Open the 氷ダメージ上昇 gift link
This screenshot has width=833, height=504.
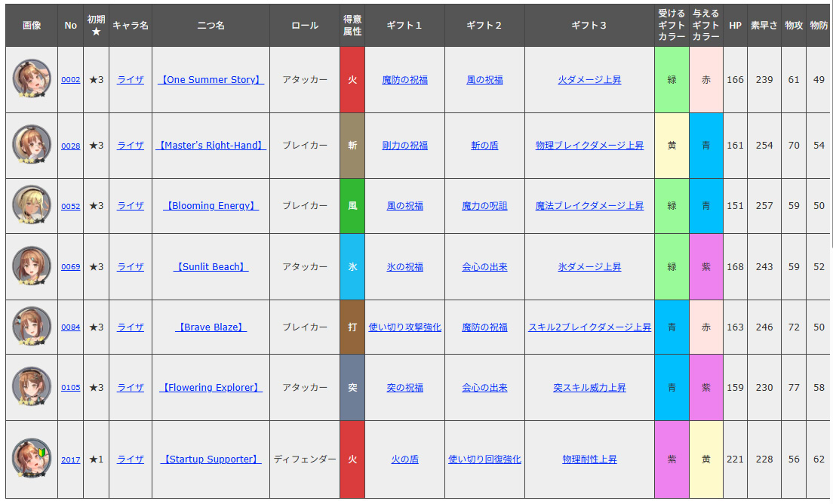tap(589, 266)
